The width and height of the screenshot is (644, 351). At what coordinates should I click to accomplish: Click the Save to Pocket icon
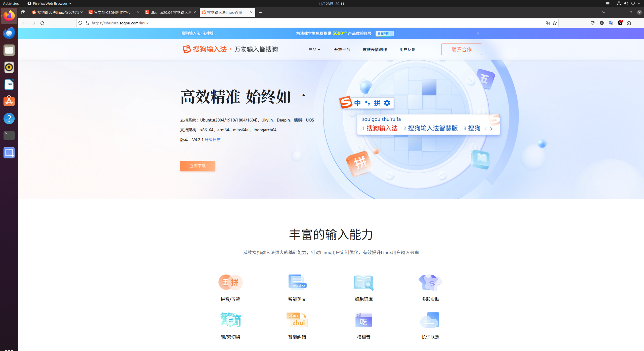pos(593,23)
